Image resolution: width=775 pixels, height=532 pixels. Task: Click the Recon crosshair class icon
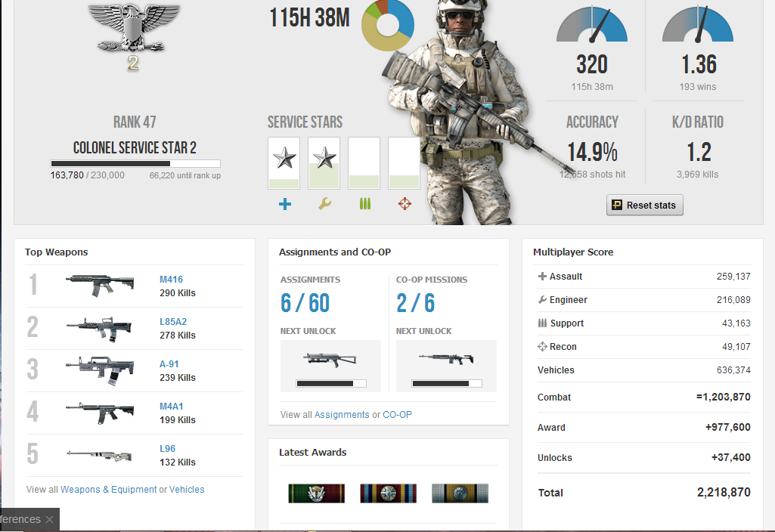(405, 203)
